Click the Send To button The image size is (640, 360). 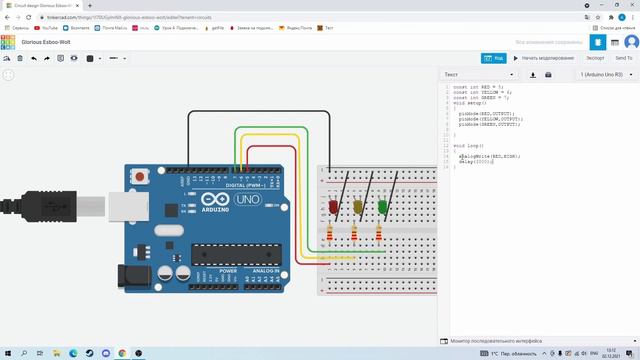[x=624, y=58]
